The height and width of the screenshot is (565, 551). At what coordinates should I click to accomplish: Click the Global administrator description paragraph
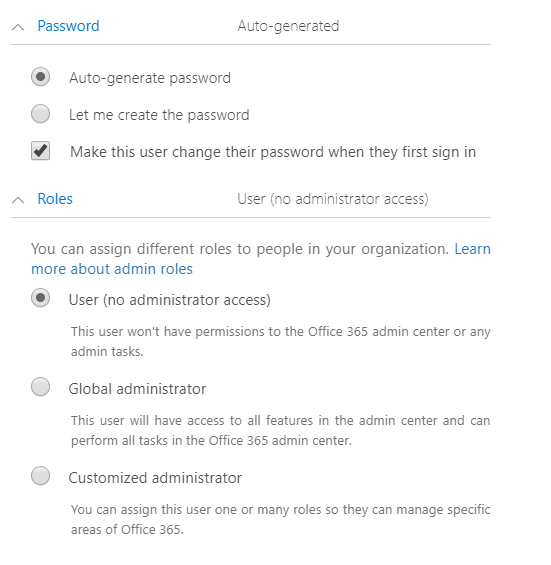tap(280, 430)
